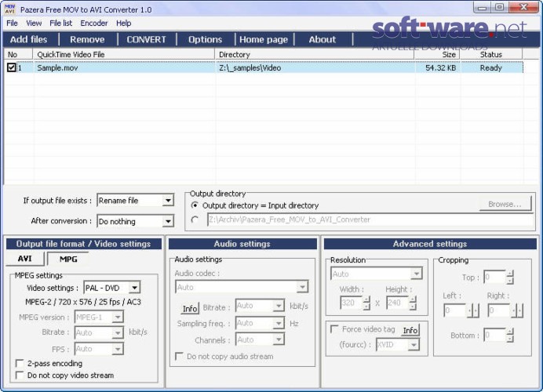The height and width of the screenshot is (392, 543).
Task: Click the Width value field
Action: (352, 303)
